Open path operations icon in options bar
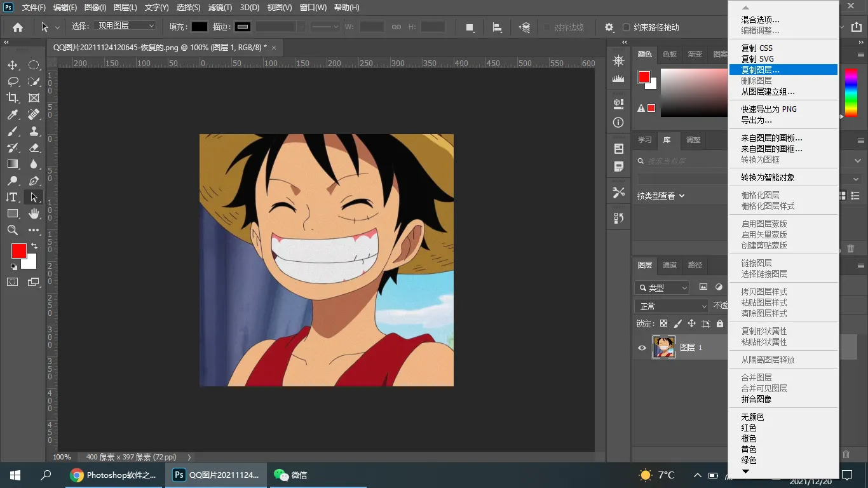Screen dimensions: 868x488 click(x=470, y=27)
